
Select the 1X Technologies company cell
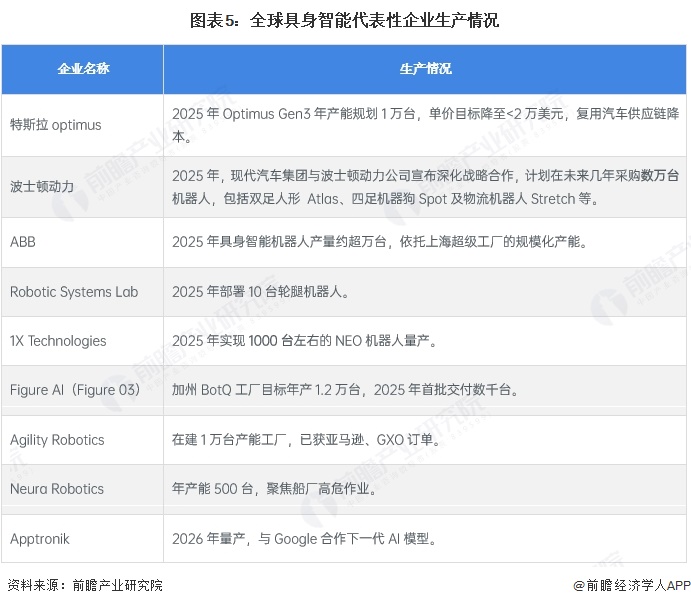click(82, 341)
